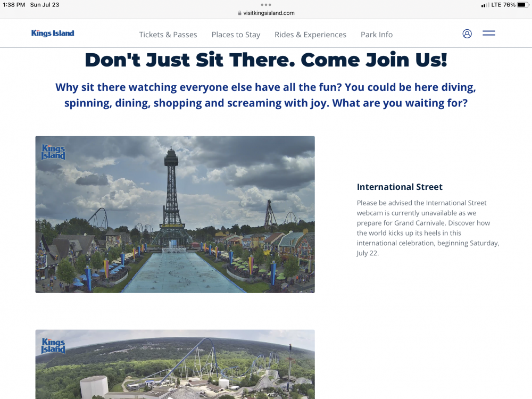Tap the lock icon in address bar
The image size is (532, 399).
point(240,13)
